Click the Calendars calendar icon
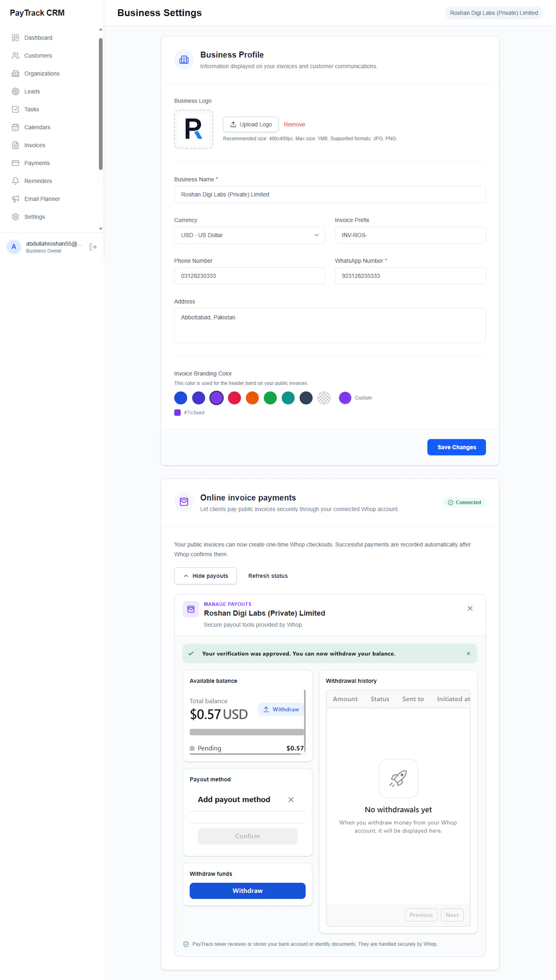This screenshot has height=980, width=556. tap(15, 127)
